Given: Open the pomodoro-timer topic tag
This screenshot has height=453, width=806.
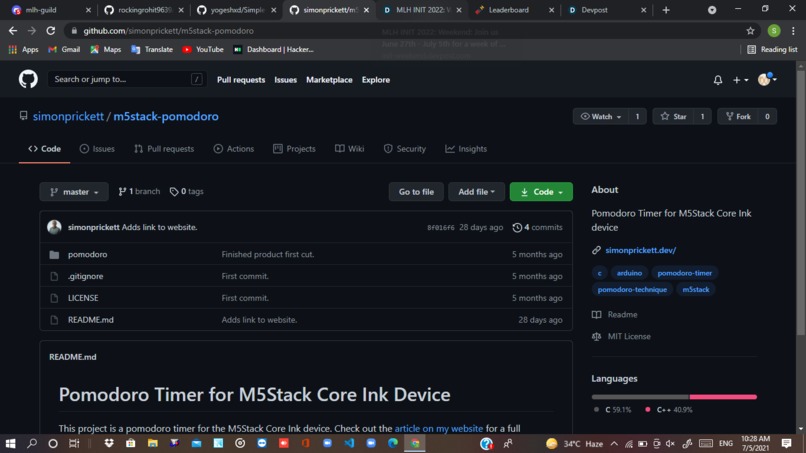Looking at the screenshot, I should [x=685, y=273].
